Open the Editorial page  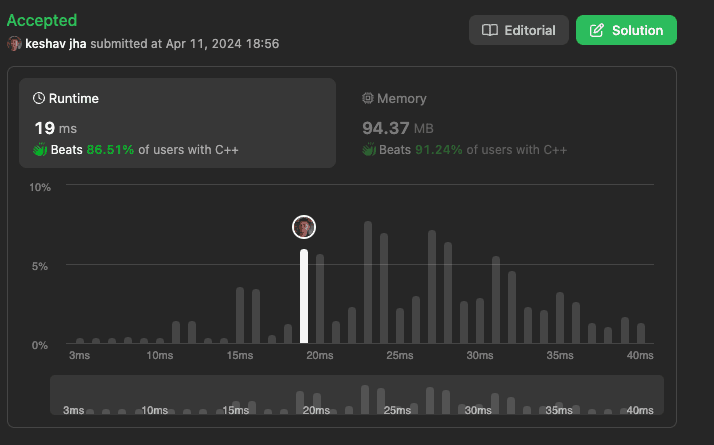coord(519,30)
